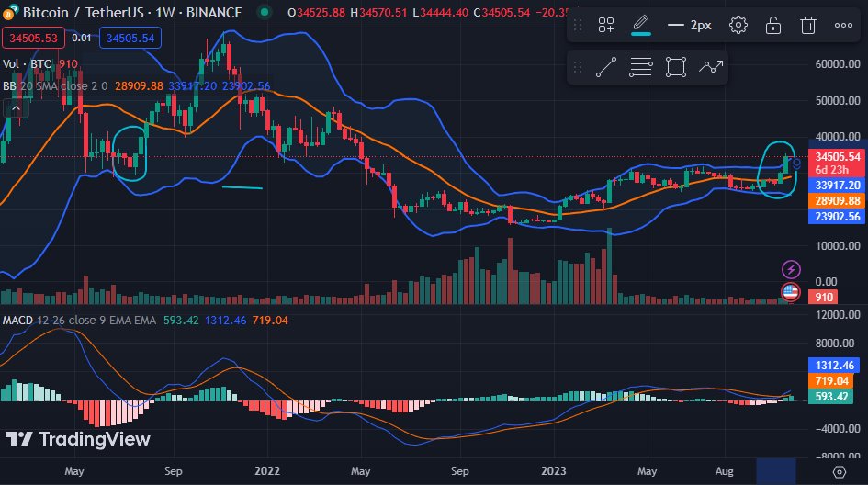Click the 2022 label on time axis
This screenshot has height=485, width=868.
pyautogui.click(x=266, y=471)
